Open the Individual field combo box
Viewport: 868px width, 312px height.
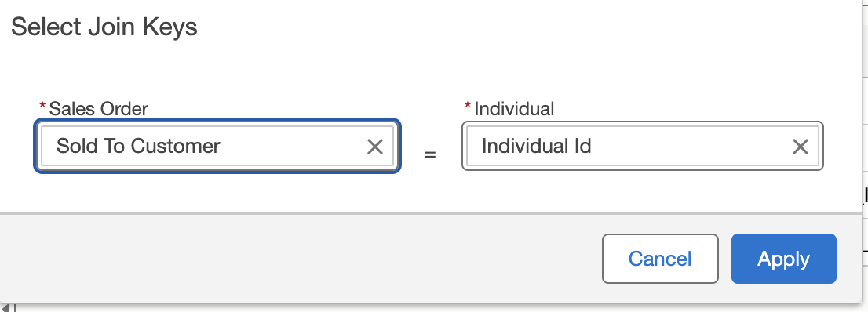pos(643,146)
